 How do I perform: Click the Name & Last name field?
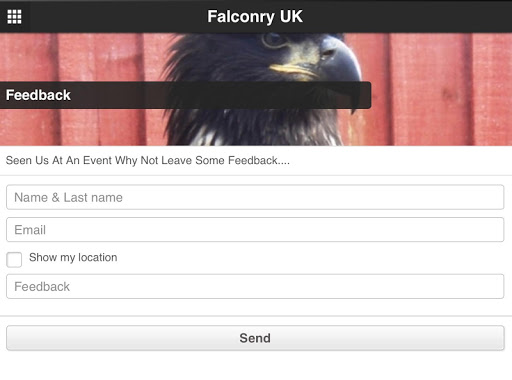click(255, 197)
